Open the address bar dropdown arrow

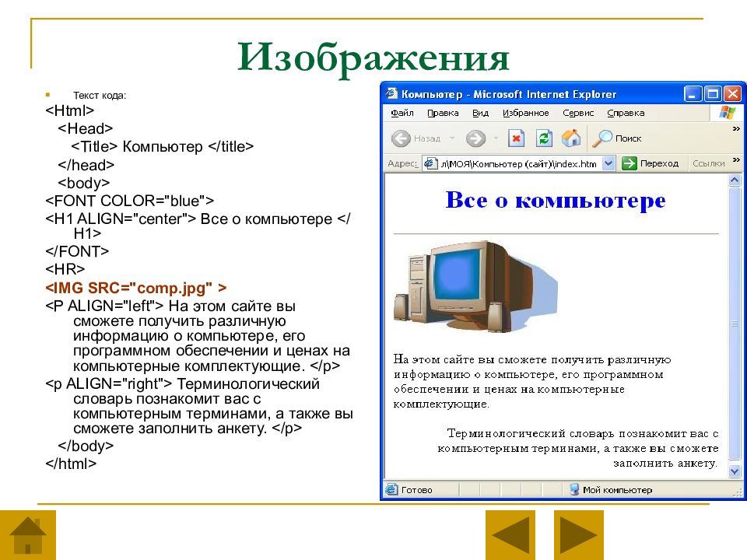click(x=608, y=163)
